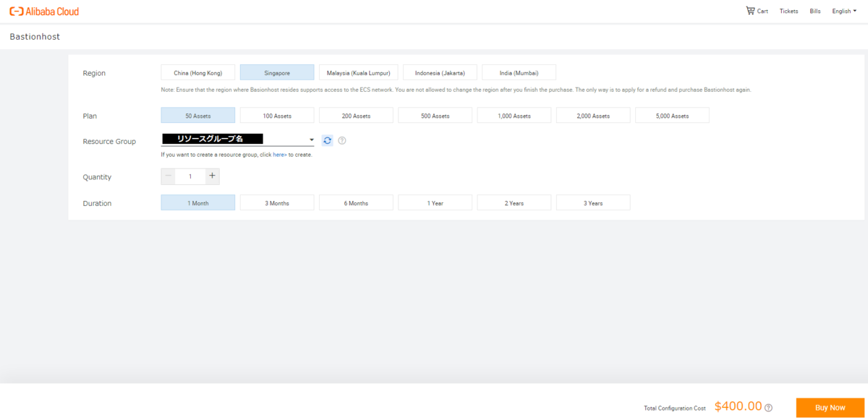This screenshot has height=420, width=868.
Task: Click the Plan field label
Action: pos(90,116)
